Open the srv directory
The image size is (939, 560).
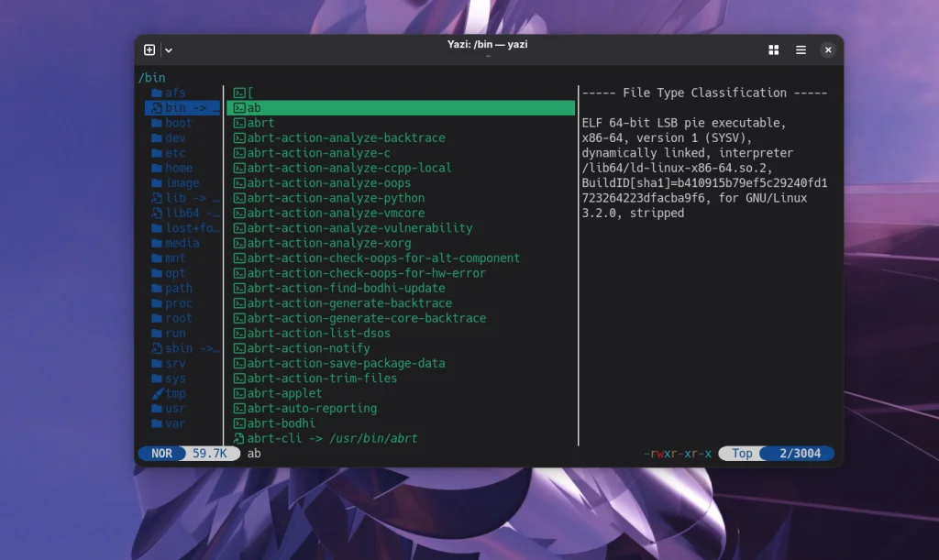[x=175, y=363]
